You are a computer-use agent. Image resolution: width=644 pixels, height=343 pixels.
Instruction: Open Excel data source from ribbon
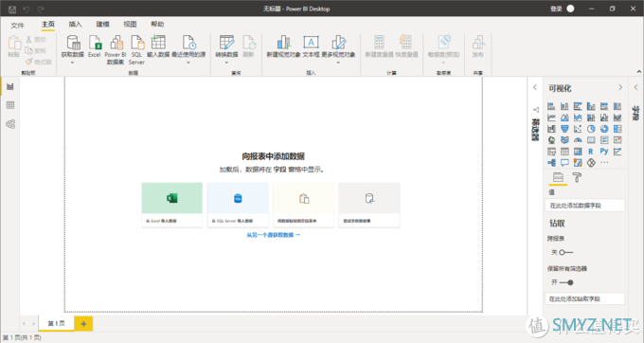click(x=95, y=46)
